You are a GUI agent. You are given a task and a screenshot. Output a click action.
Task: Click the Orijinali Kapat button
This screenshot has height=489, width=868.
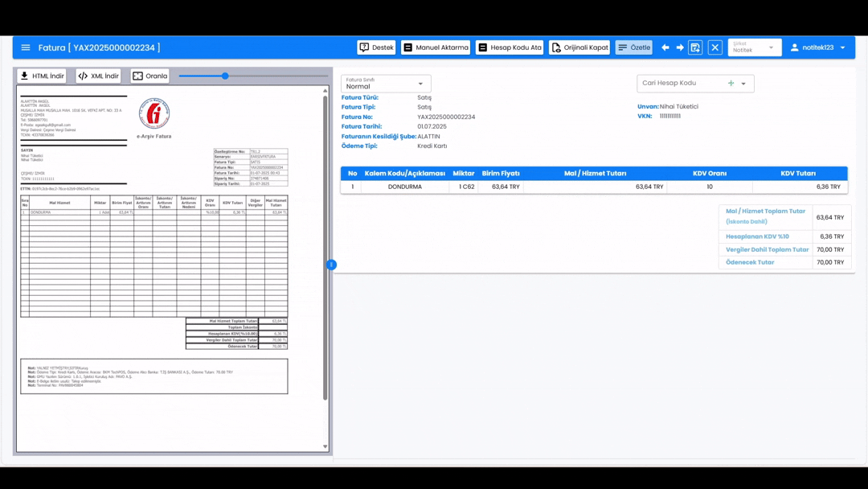579,47
